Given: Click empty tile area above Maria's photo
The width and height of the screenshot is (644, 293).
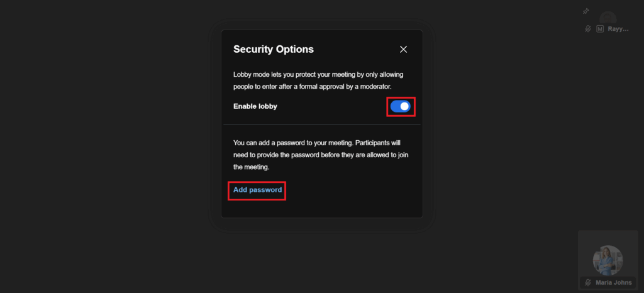Looking at the screenshot, I should tap(608, 238).
